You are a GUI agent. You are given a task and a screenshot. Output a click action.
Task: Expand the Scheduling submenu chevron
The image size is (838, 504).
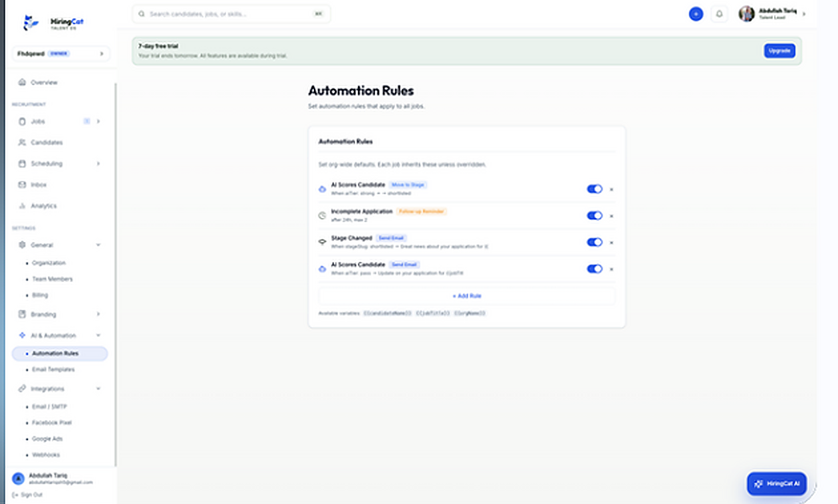point(98,164)
